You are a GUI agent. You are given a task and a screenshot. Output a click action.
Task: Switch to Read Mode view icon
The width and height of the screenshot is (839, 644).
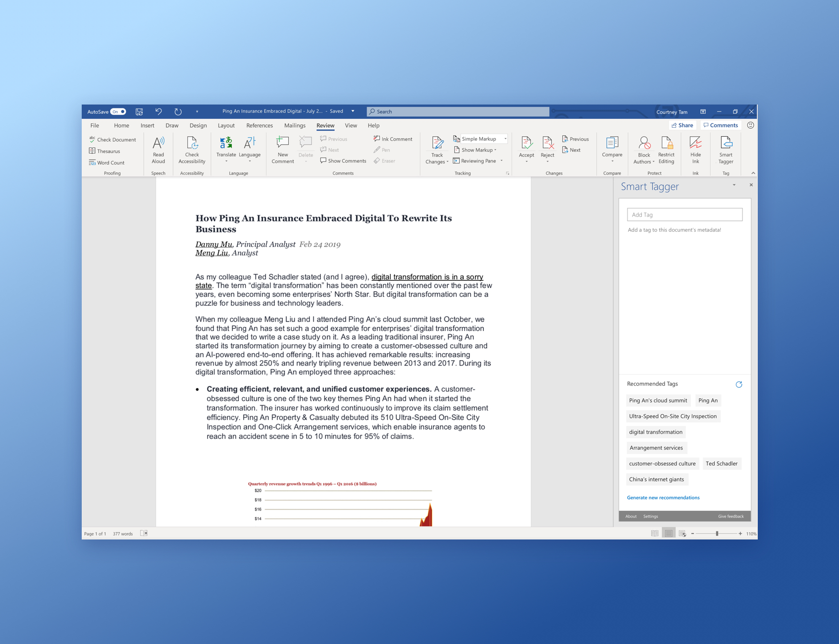click(x=655, y=534)
